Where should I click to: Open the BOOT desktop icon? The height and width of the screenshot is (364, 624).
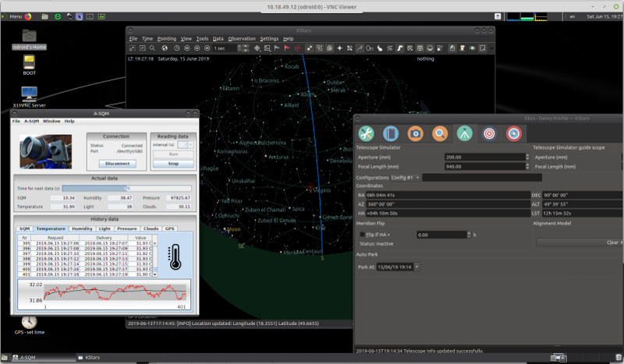click(29, 65)
